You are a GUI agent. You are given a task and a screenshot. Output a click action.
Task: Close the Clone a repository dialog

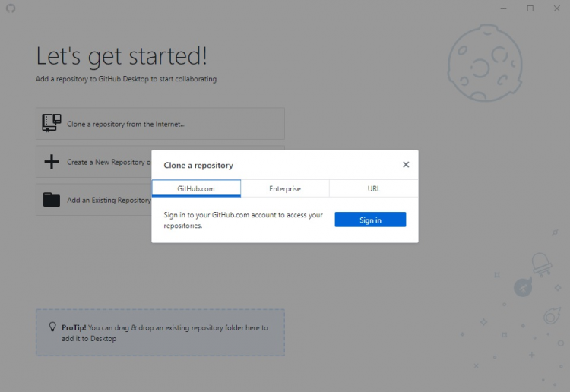[406, 165]
